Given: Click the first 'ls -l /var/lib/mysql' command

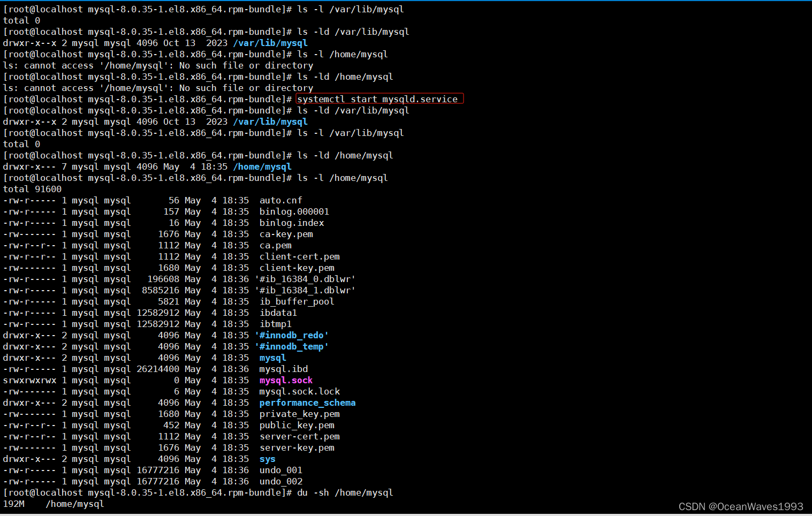Looking at the screenshot, I should point(351,9).
